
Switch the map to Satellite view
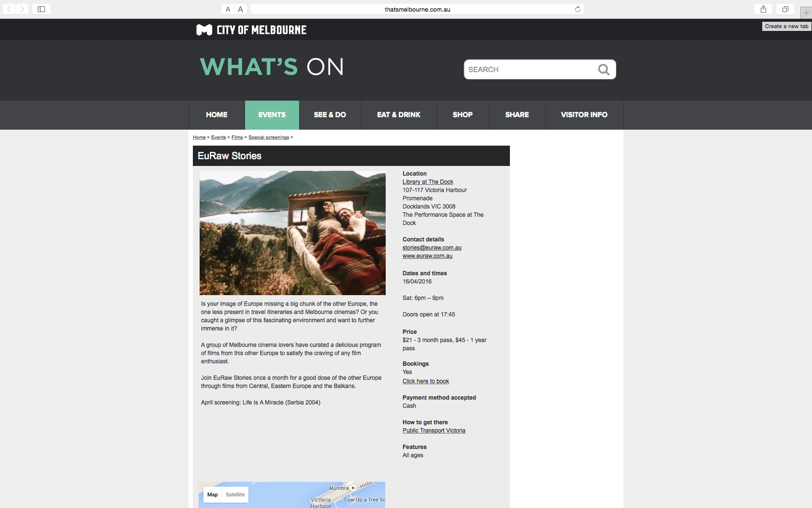[235, 494]
